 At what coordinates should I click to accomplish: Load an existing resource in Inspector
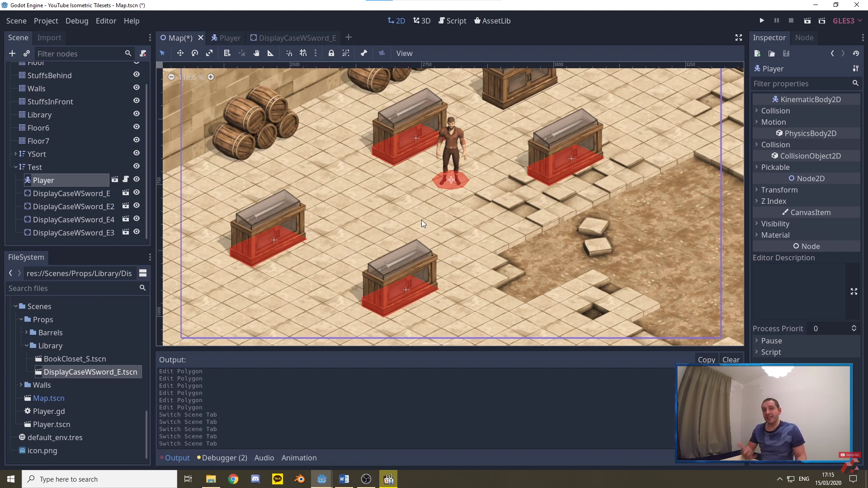pos(772,54)
